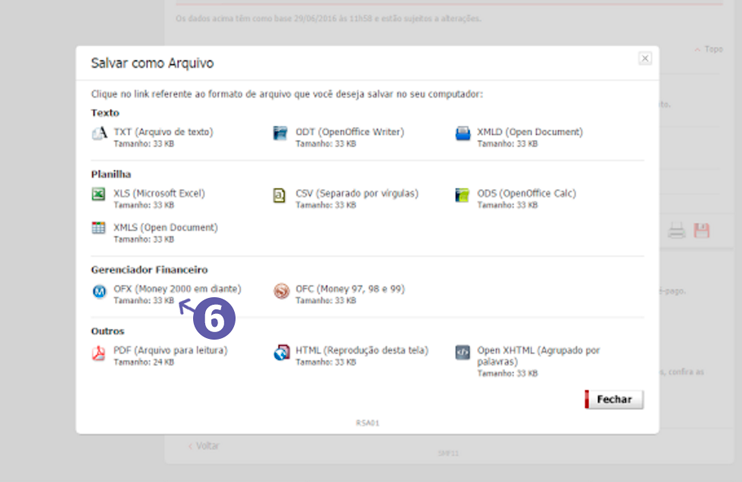The width and height of the screenshot is (742, 482).
Task: Click the 'Outros' section heading
Action: [x=108, y=331]
